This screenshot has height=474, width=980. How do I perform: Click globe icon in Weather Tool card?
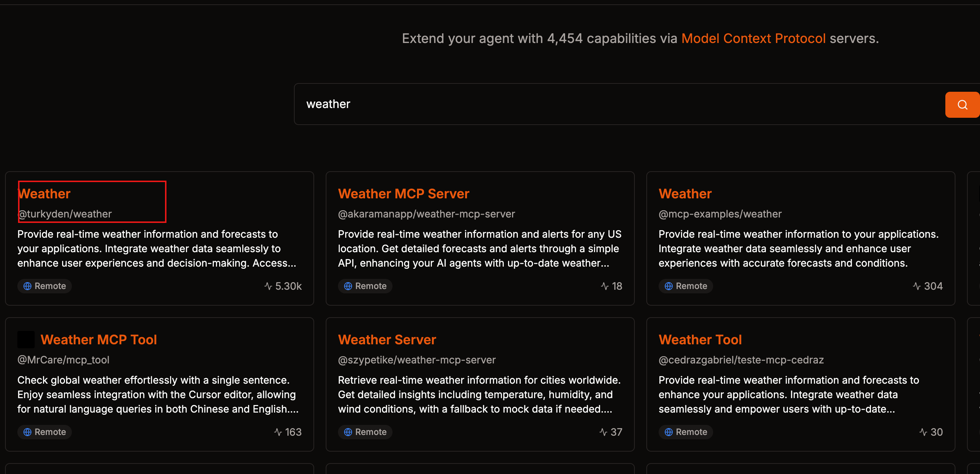point(668,432)
